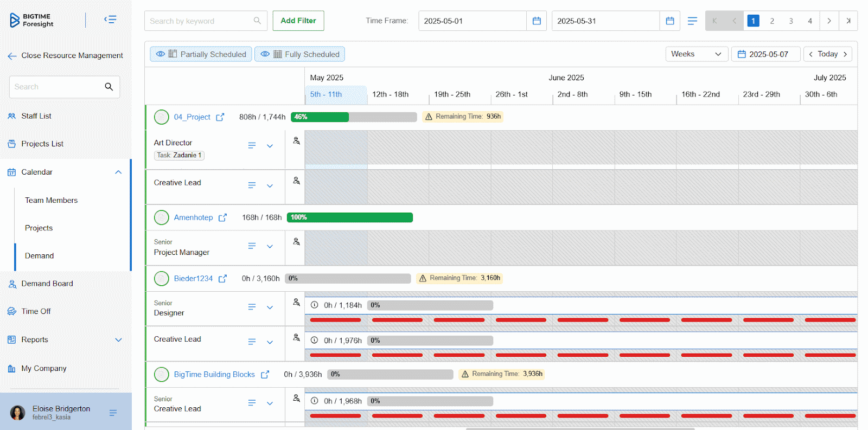Expand the Art Director row chevron

click(270, 146)
